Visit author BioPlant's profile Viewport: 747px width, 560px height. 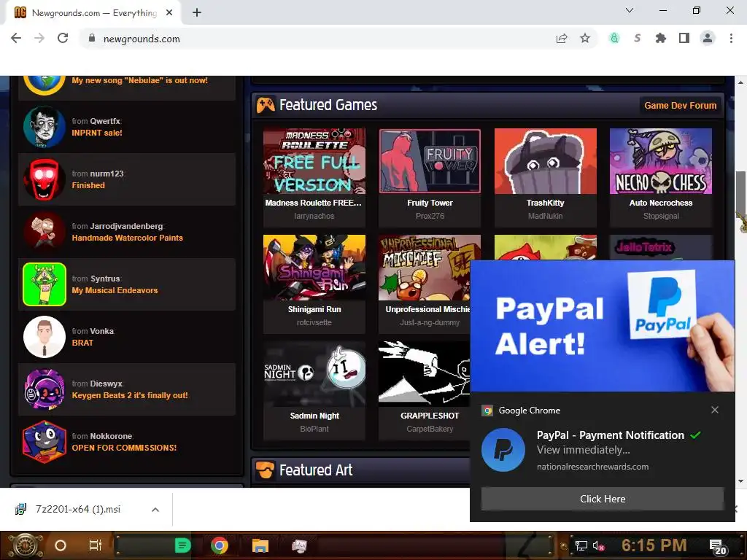314,429
